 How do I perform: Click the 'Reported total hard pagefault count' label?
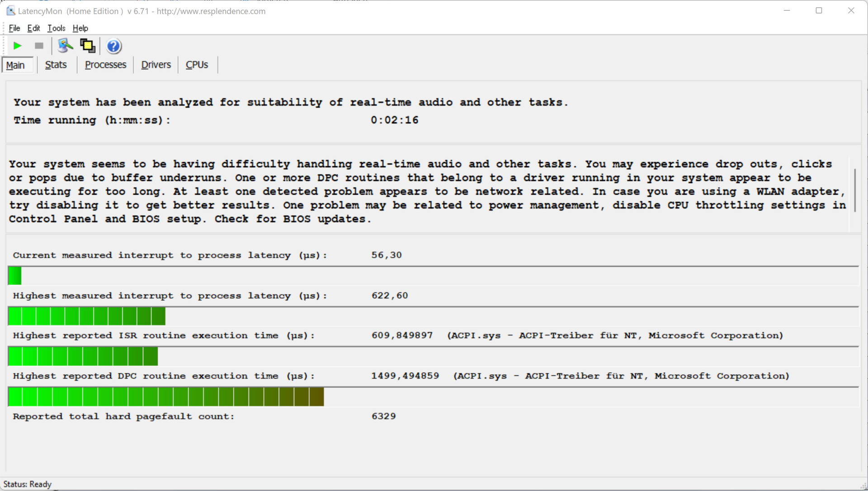pos(123,416)
